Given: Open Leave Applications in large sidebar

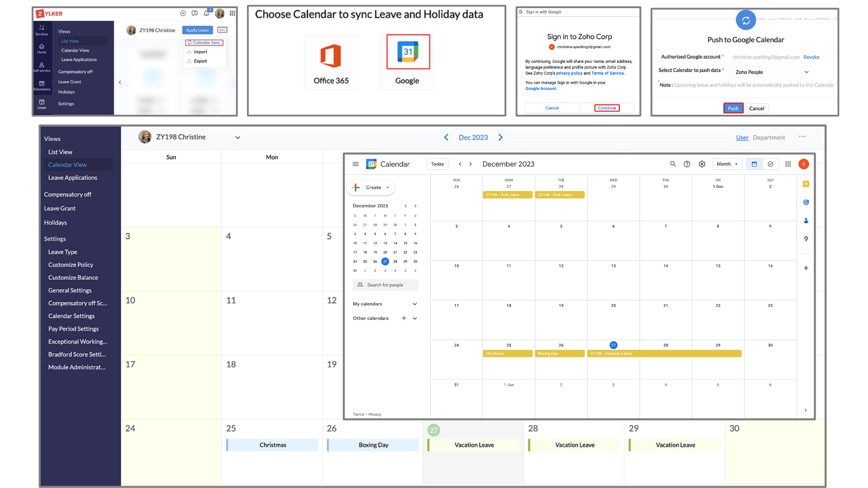Looking at the screenshot, I should [72, 178].
